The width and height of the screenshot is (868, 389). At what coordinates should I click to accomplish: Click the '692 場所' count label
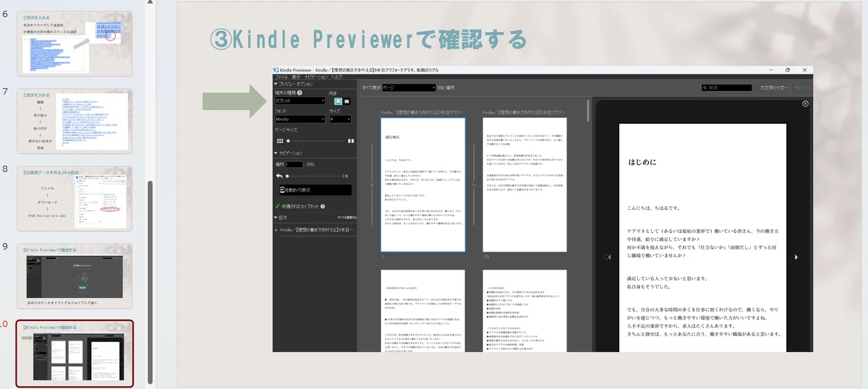pyautogui.click(x=446, y=88)
